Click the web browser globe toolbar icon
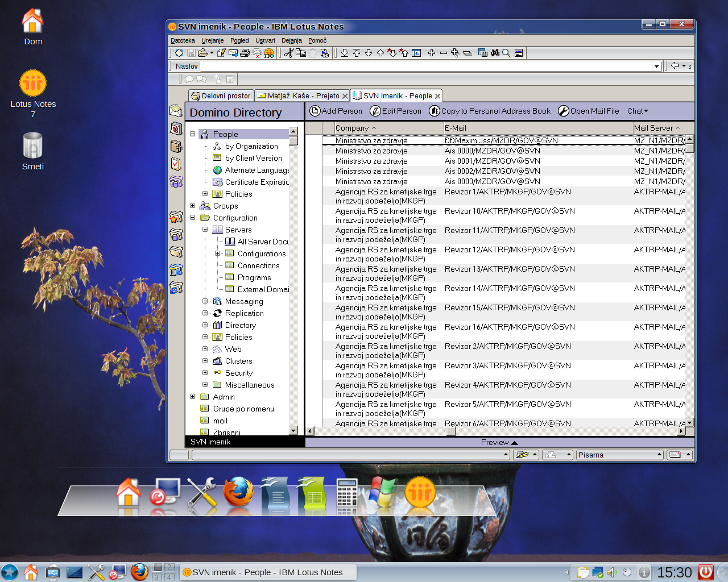 point(269,53)
